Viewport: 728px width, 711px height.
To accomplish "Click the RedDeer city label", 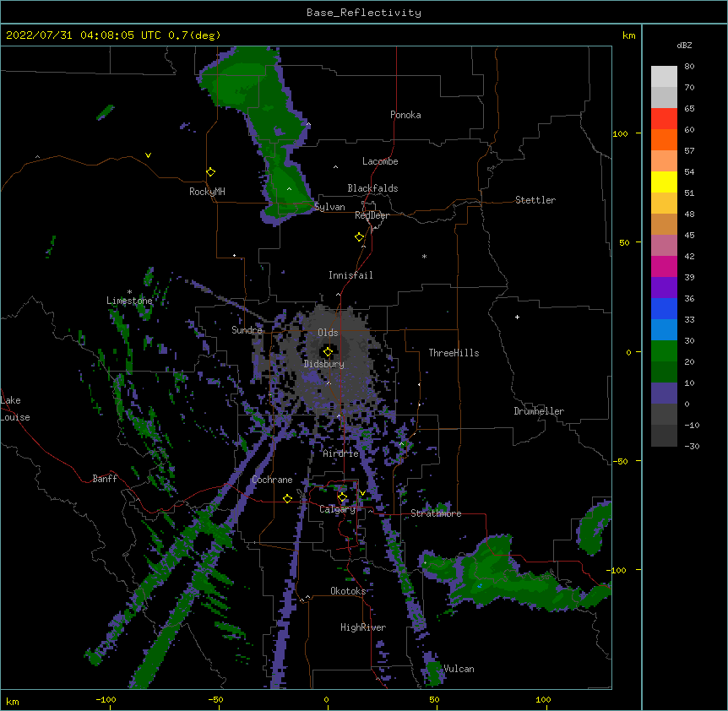I will pos(372,215).
